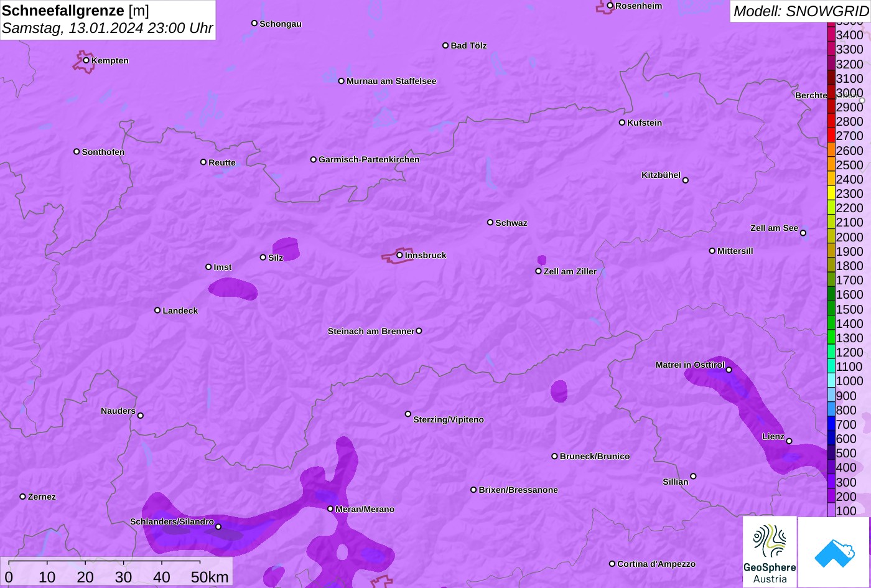Click the Brixen/Bressanone marker dot
The image size is (871, 588).
[473, 490]
